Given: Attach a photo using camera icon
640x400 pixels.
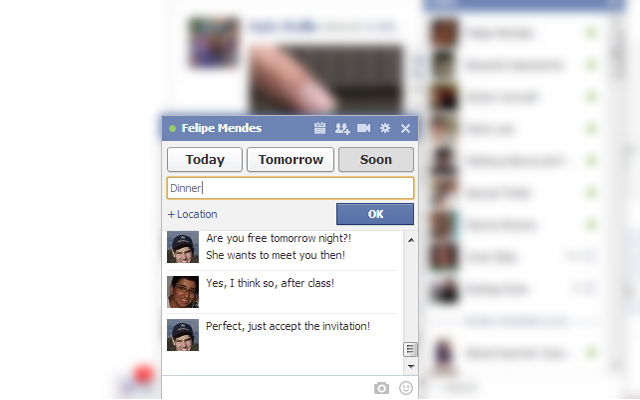Looking at the screenshot, I should click(x=381, y=388).
